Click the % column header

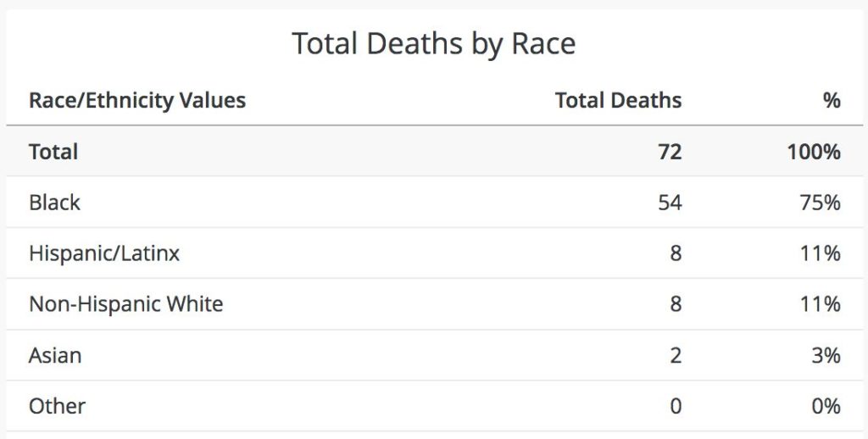[x=831, y=101]
